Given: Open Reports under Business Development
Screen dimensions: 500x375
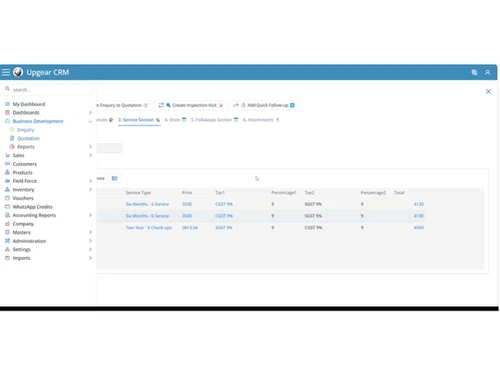Looking at the screenshot, I should [26, 147].
